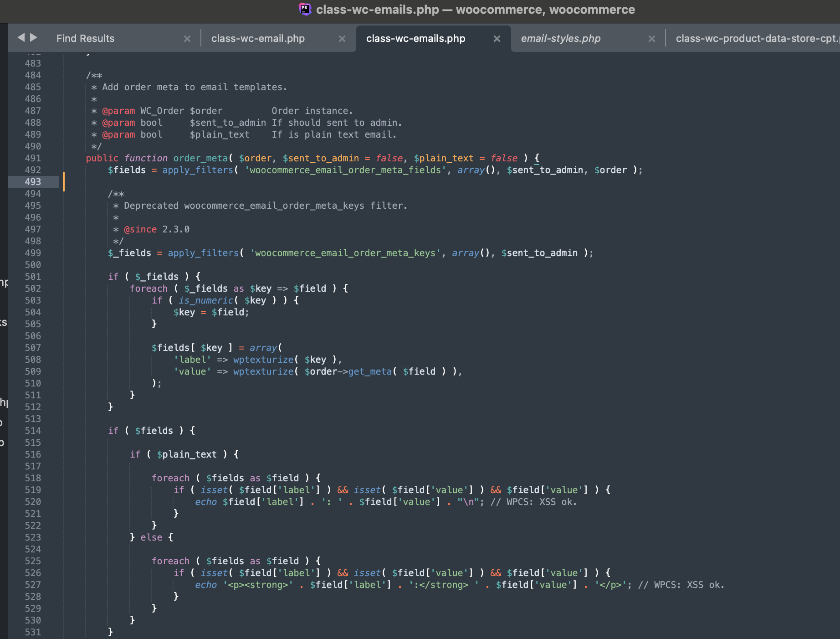
Task: Switch to class-wc-email.php tab
Action: [258, 38]
